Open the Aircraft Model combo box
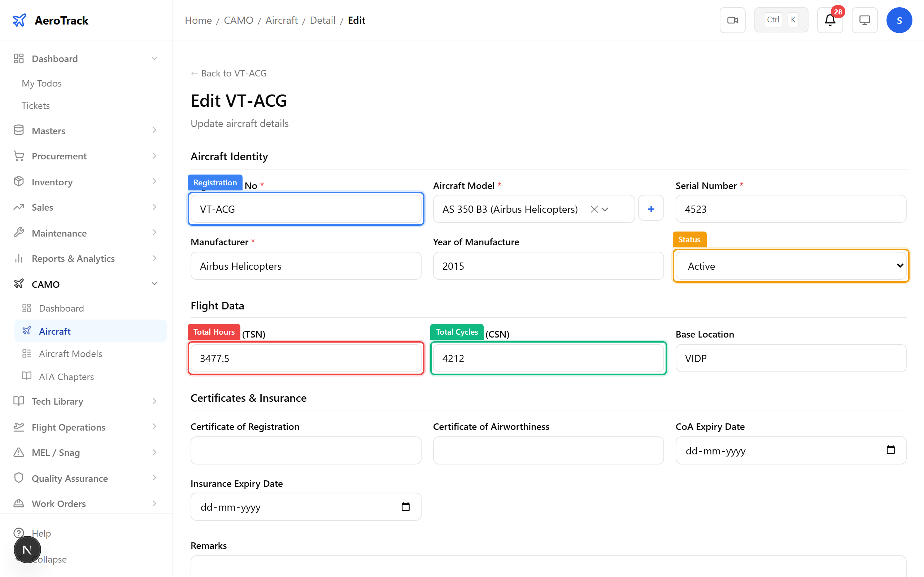Viewport: 924px width, 577px height. pyautogui.click(x=512, y=209)
